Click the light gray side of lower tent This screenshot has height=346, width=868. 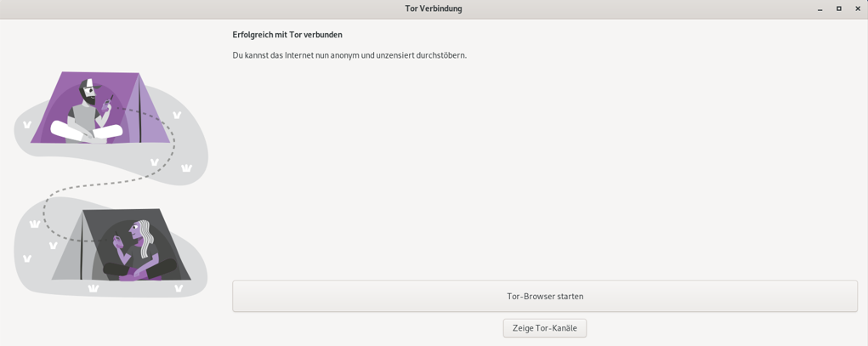(x=67, y=252)
